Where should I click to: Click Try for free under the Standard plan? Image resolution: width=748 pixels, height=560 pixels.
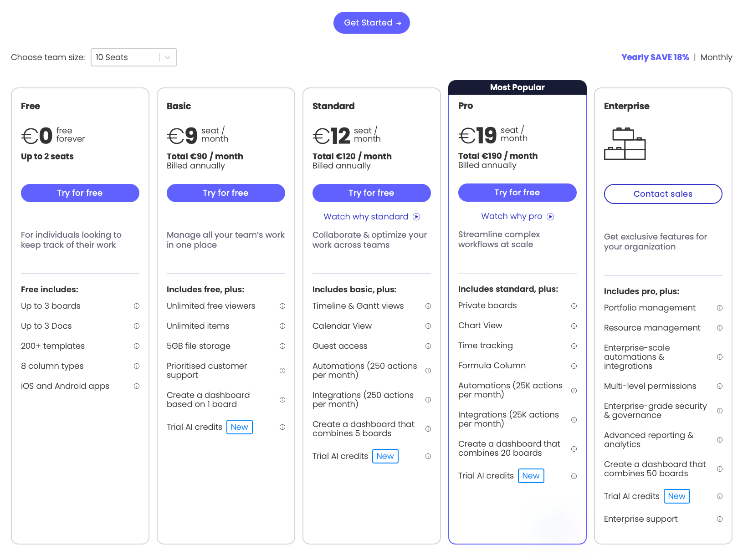[371, 193]
